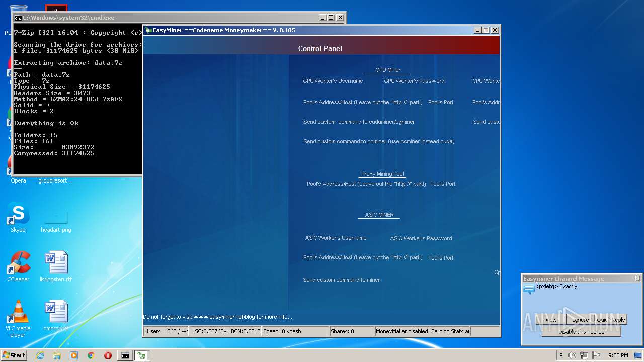Viewport: 644px width, 362px height.
Task: Click Shares: 0 status bar entry
Action: click(352, 331)
